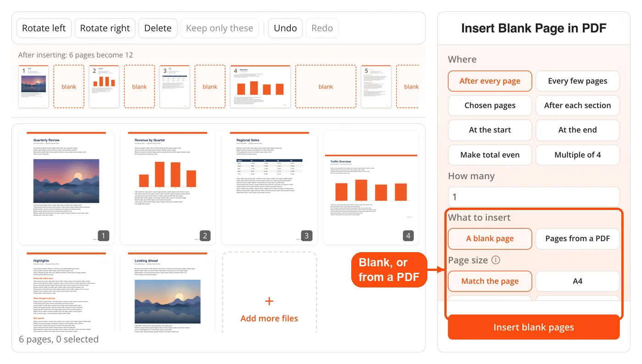The height and width of the screenshot is (364, 642).
Task: Pick the After each section option
Action: coord(577,105)
